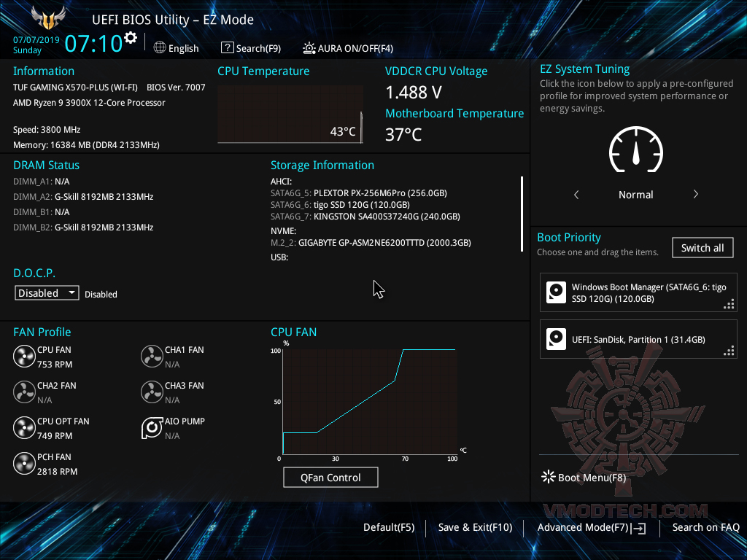The width and height of the screenshot is (747, 560).
Task: Click DIMM_A2 G-Skill memory entry
Action: coord(83,197)
